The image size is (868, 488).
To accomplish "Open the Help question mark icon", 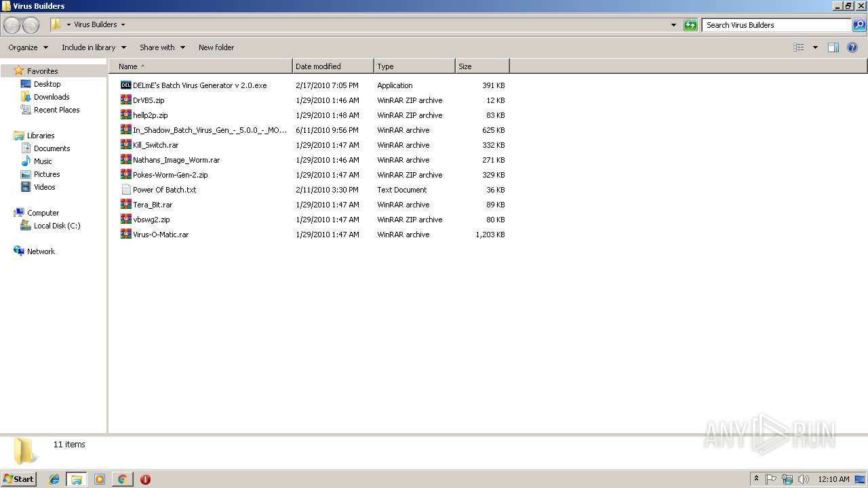I will [852, 47].
